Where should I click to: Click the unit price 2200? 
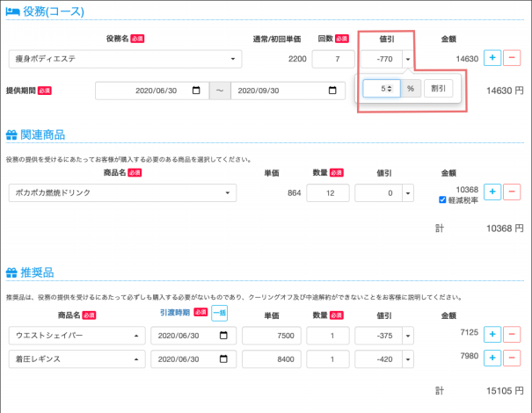pos(297,59)
